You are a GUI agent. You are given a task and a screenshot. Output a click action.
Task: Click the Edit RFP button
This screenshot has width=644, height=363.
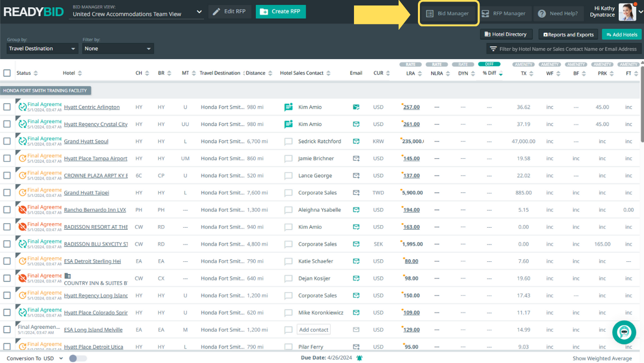pyautogui.click(x=230, y=11)
